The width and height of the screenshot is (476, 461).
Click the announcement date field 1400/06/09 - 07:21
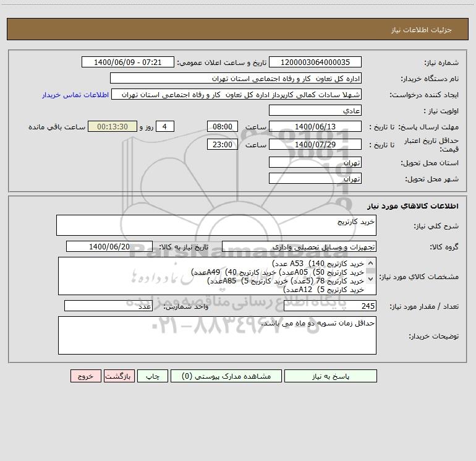(x=128, y=62)
